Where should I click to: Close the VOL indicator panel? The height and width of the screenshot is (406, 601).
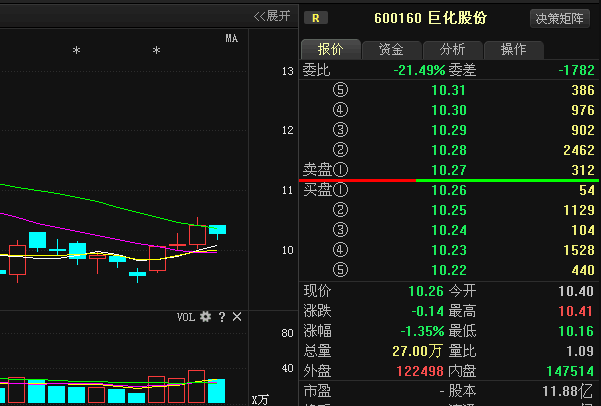coord(237,317)
